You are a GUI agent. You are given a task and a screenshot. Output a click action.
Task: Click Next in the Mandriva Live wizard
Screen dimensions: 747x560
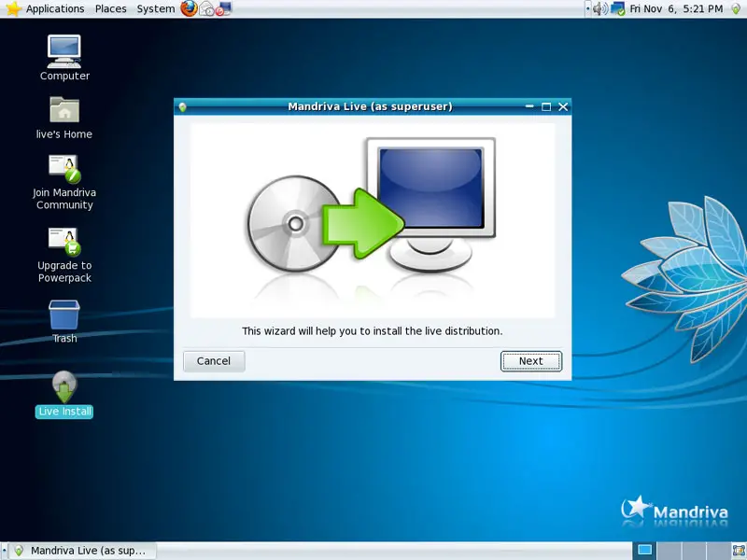[530, 361]
